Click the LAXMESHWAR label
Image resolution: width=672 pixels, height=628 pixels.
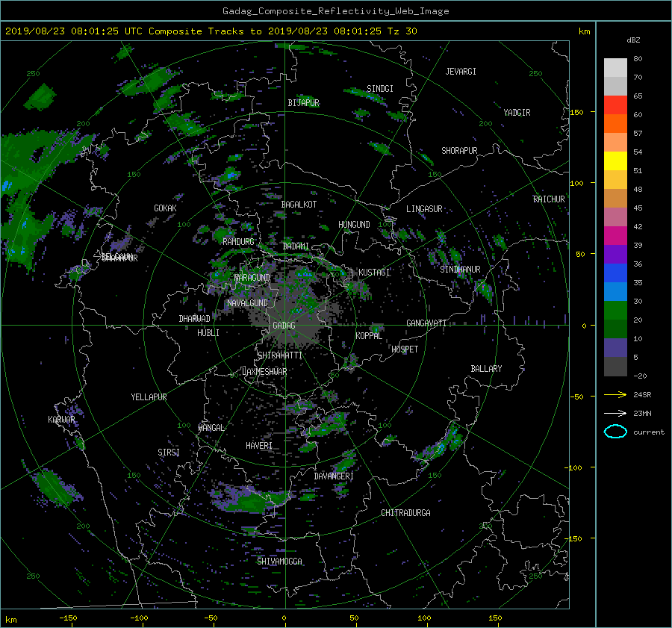tap(264, 372)
